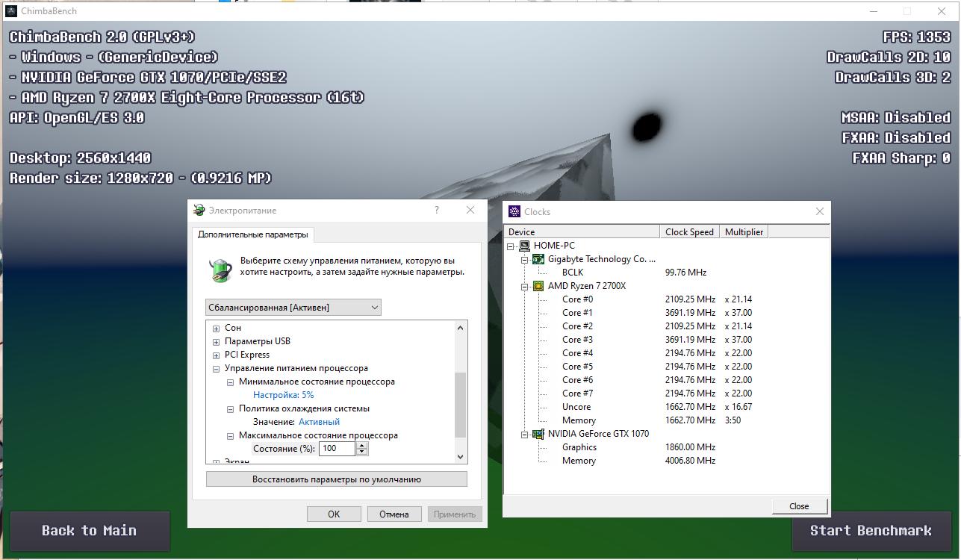The image size is (961, 560).
Task: Click the large battery icon in power dialog
Action: point(221,270)
